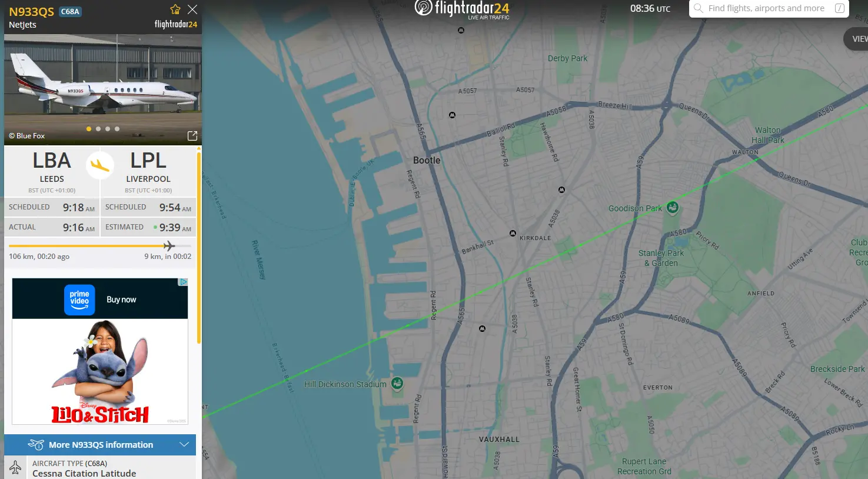
Task: Click Buy now on Prime Video ad
Action: [x=121, y=300]
